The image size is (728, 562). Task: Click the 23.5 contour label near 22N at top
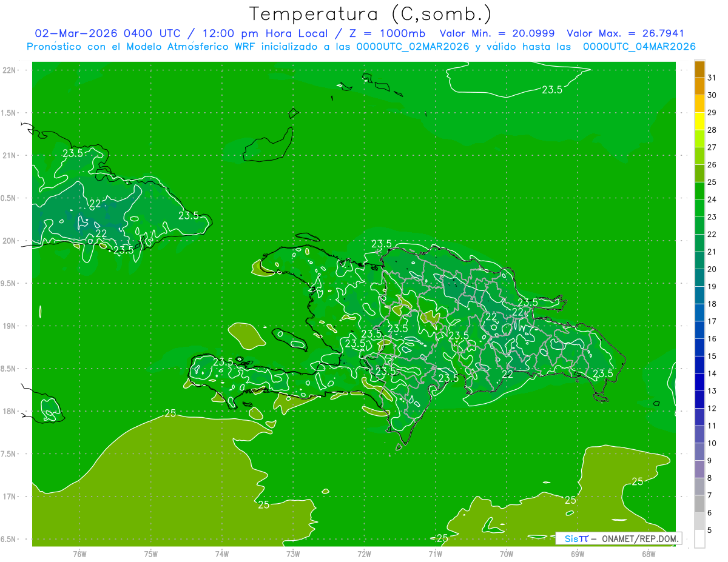click(551, 90)
